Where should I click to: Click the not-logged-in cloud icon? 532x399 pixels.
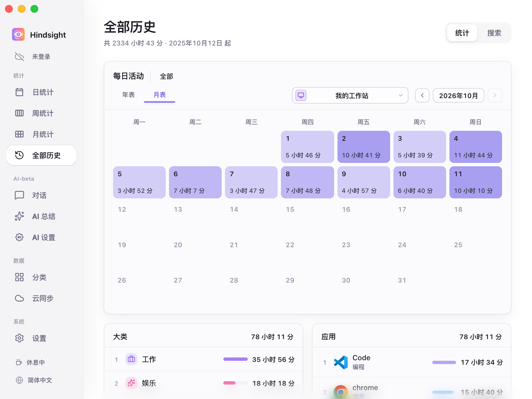tap(19, 57)
